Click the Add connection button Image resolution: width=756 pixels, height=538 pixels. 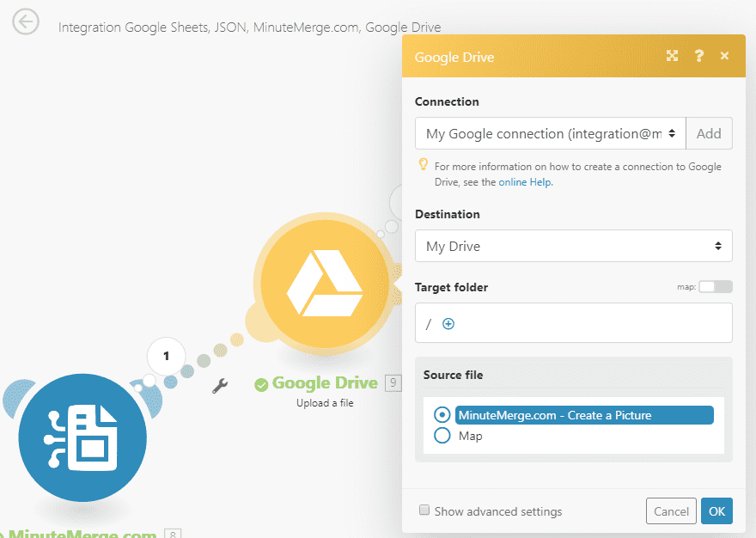pos(709,134)
